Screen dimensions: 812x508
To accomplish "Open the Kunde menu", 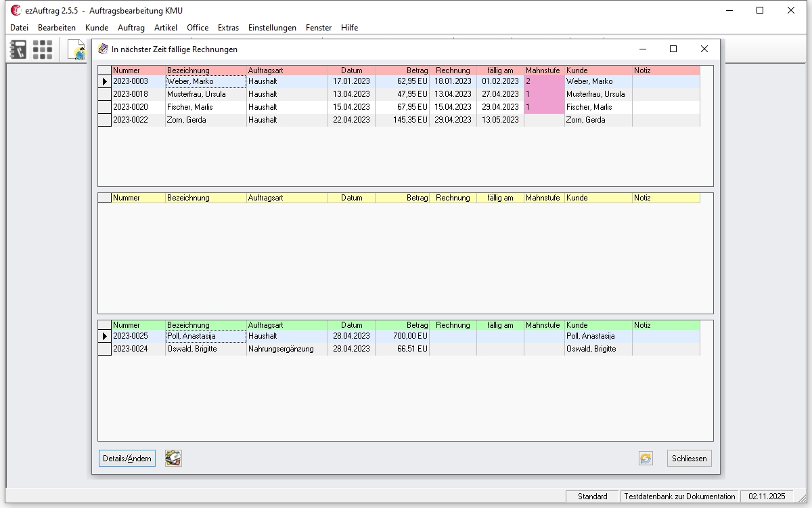I will pyautogui.click(x=97, y=28).
